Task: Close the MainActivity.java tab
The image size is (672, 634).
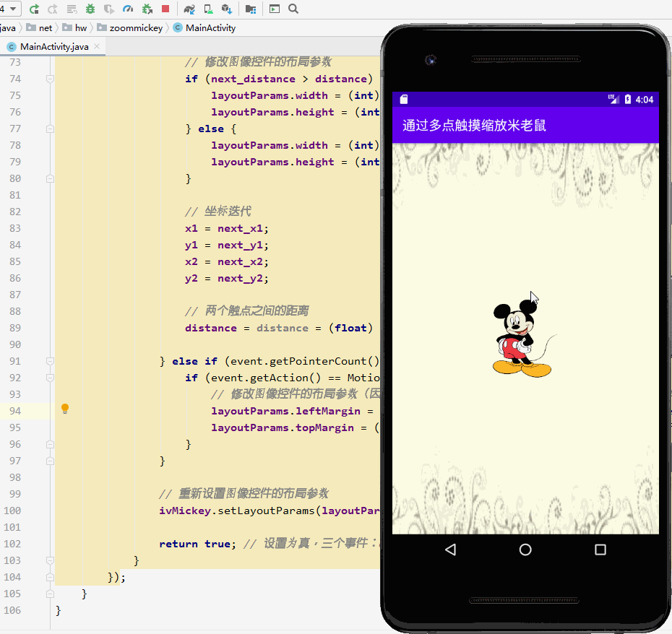Action: (97, 46)
